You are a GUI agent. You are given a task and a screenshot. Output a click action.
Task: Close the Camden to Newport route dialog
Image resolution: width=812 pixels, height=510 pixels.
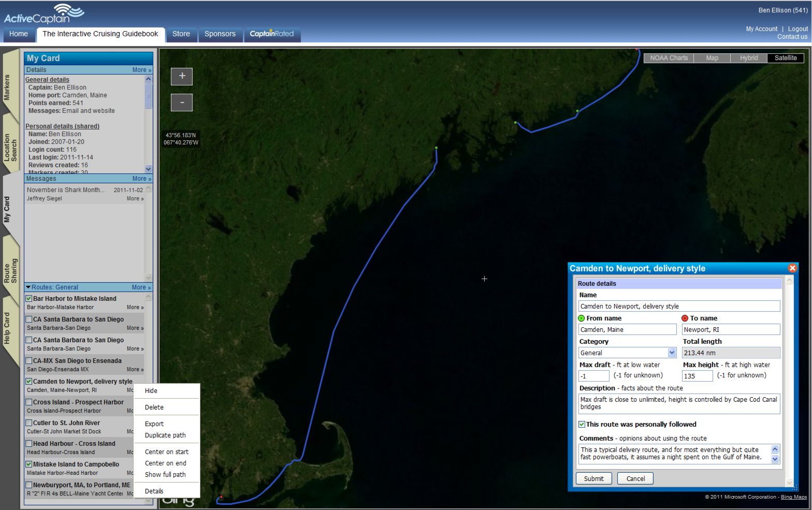pos(792,268)
